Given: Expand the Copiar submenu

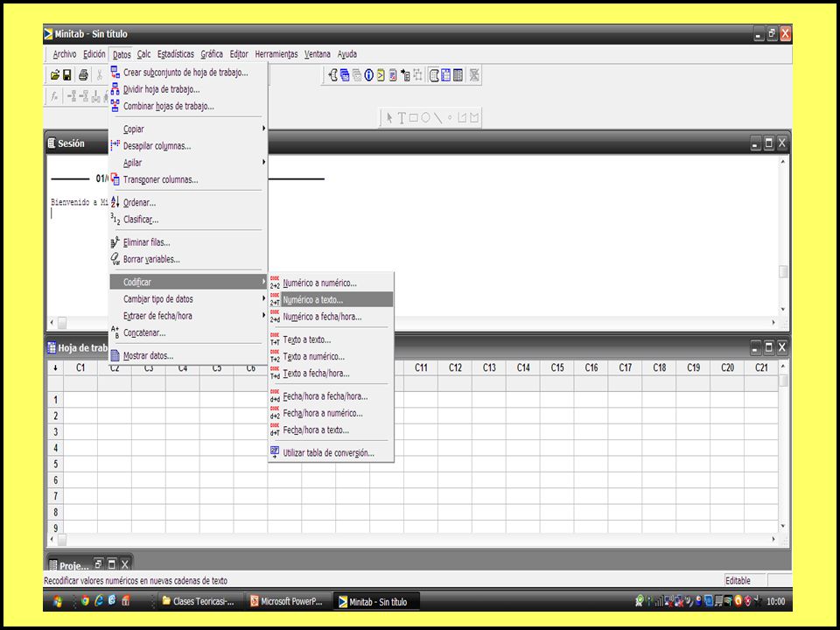Looking at the screenshot, I should coord(187,129).
